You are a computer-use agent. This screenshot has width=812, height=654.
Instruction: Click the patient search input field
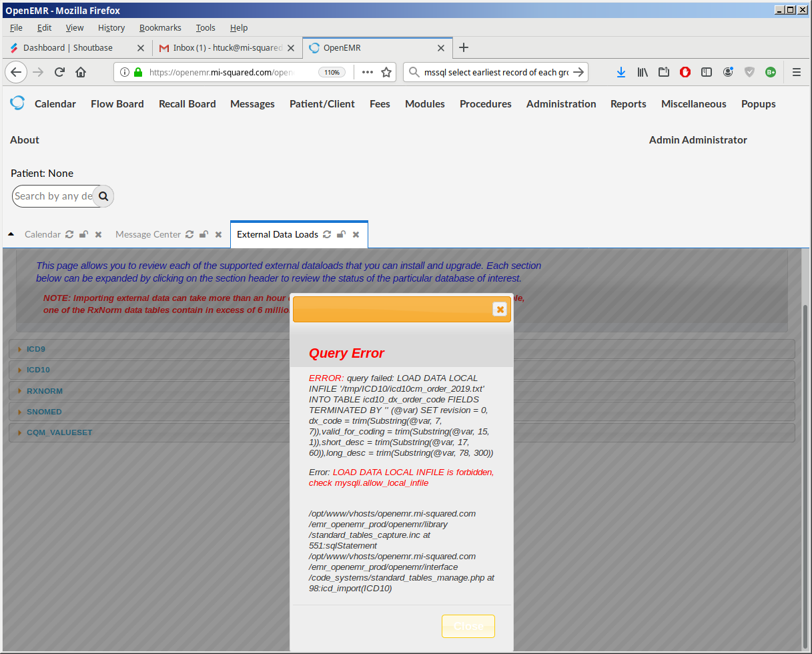[x=53, y=196]
